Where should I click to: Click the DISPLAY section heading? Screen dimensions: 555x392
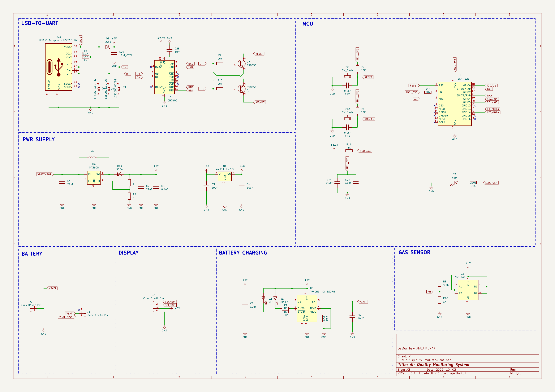click(x=129, y=253)
